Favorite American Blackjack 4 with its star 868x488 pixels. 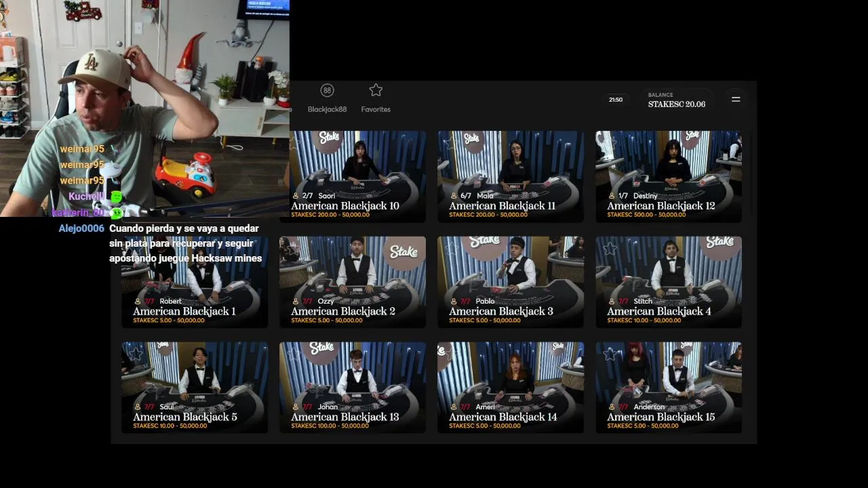tap(610, 249)
